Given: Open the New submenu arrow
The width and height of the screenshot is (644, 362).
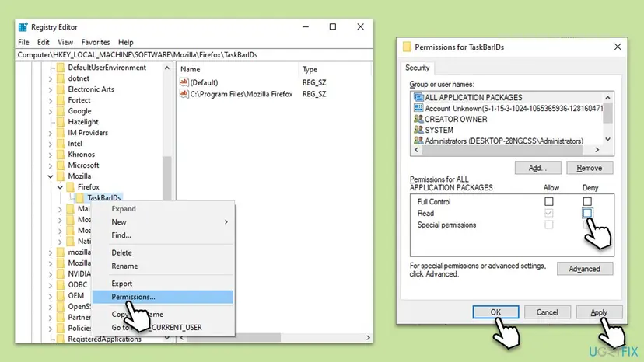Looking at the screenshot, I should [x=226, y=222].
